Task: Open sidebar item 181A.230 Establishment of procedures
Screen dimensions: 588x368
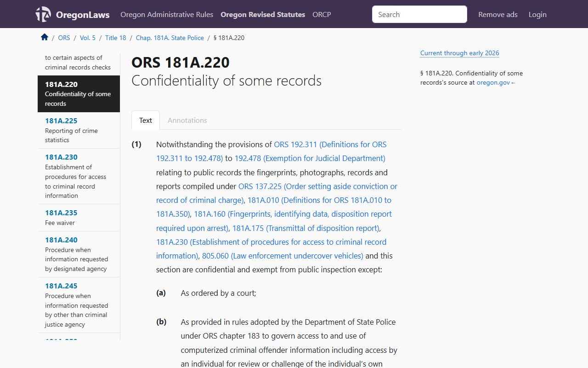Action: 79,176
